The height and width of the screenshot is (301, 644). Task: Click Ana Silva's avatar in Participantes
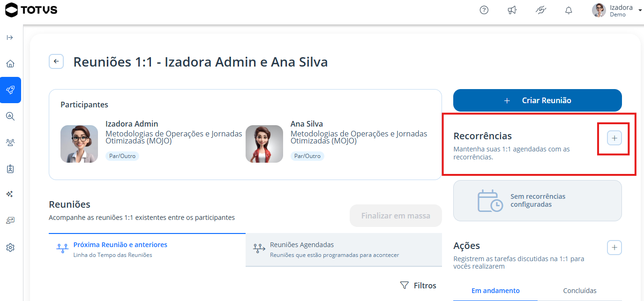tap(264, 144)
